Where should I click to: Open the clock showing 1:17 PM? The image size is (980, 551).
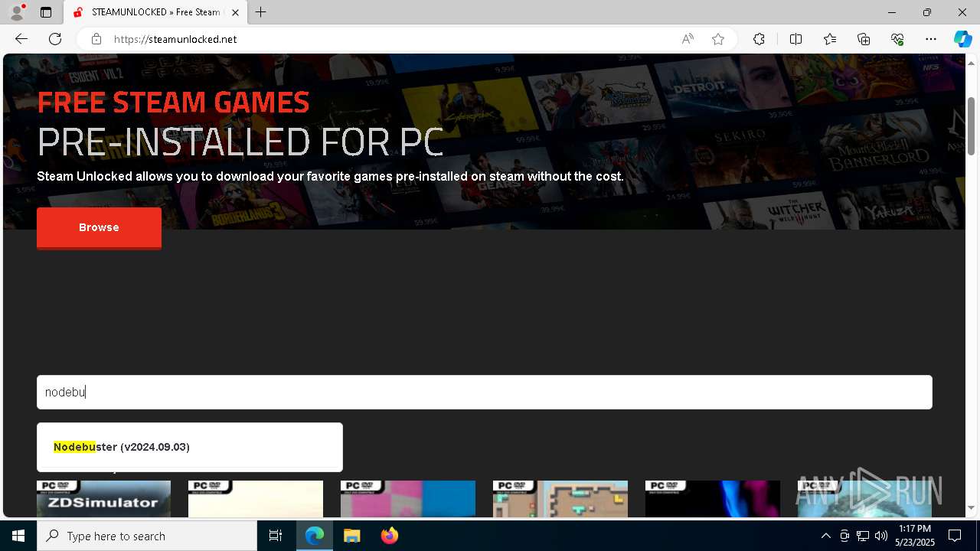pyautogui.click(x=915, y=536)
